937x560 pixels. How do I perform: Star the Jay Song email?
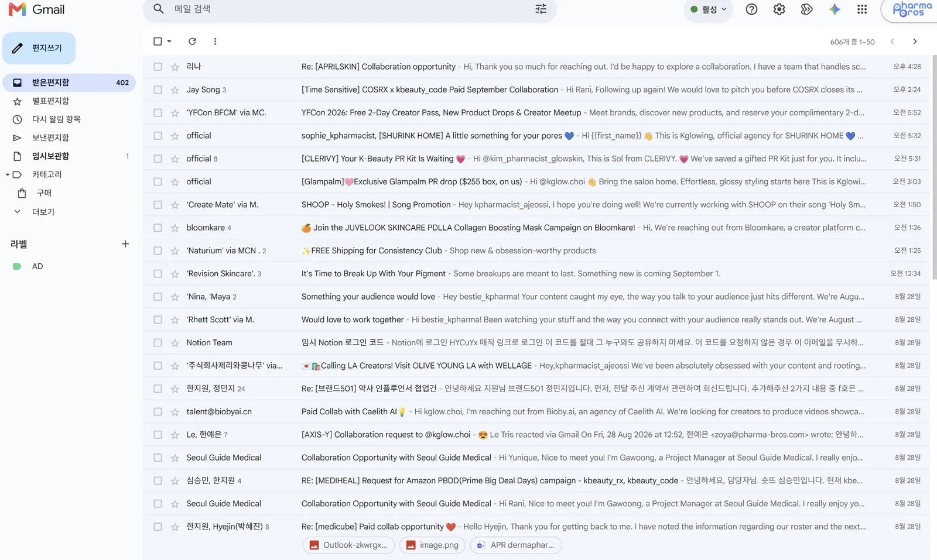coord(175,90)
